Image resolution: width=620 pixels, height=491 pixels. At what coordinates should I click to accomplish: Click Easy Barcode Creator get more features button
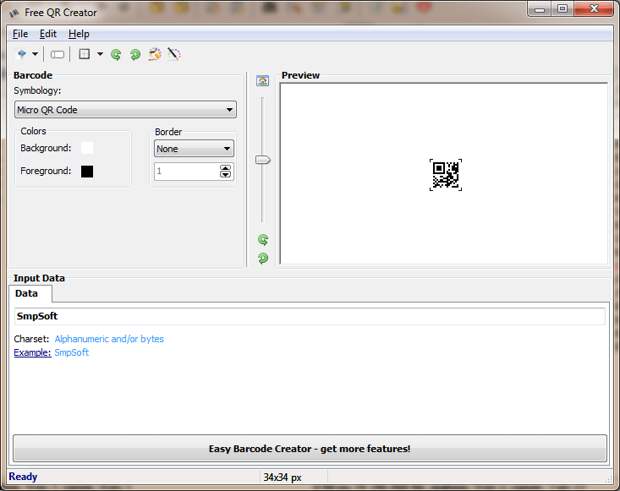click(310, 449)
